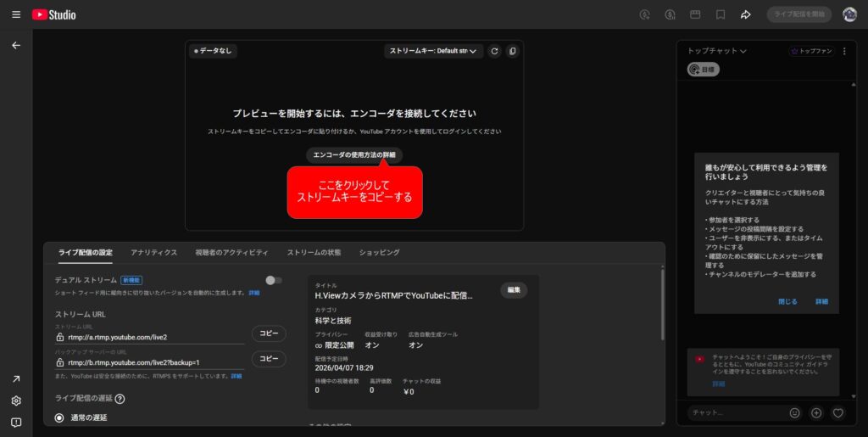Click the first monetization icon in top bar
The image size is (868, 437).
click(644, 15)
